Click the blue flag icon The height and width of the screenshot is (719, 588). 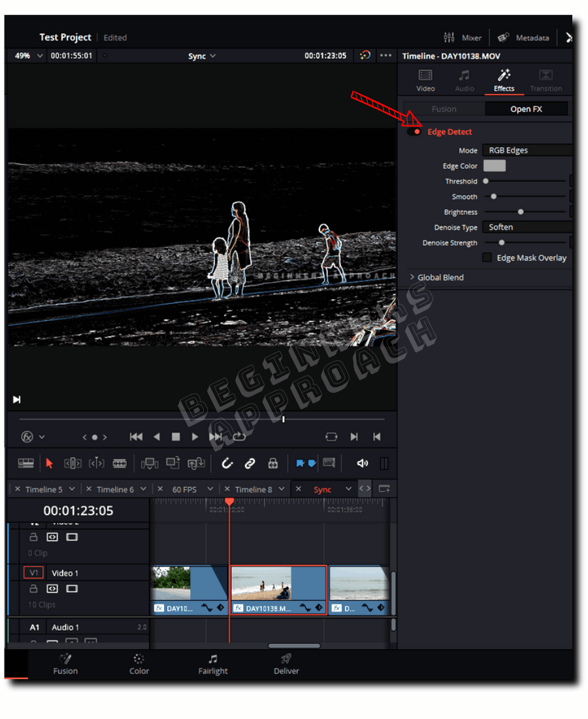point(300,463)
